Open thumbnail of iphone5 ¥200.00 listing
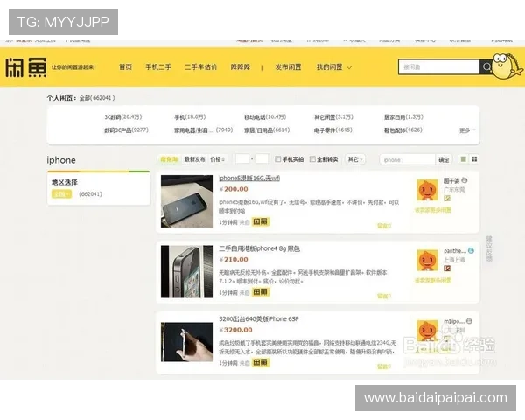 (x=187, y=201)
